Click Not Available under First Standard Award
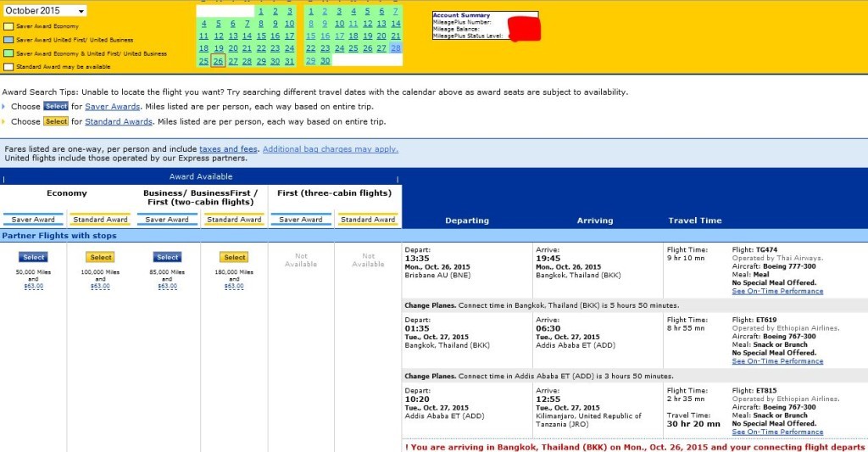Viewport: 868px width, 452px height. coord(368,260)
